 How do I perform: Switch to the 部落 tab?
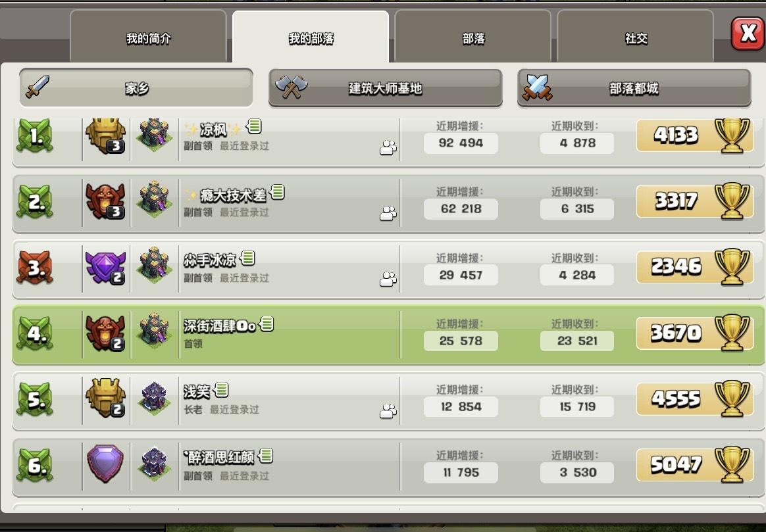coord(473,37)
